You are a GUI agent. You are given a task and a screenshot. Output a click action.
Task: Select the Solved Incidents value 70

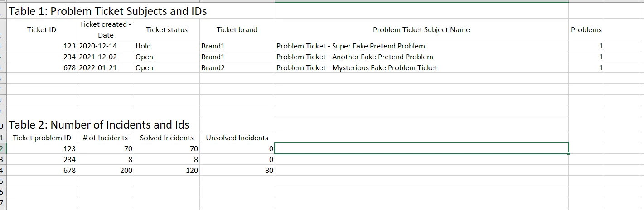(x=167, y=148)
